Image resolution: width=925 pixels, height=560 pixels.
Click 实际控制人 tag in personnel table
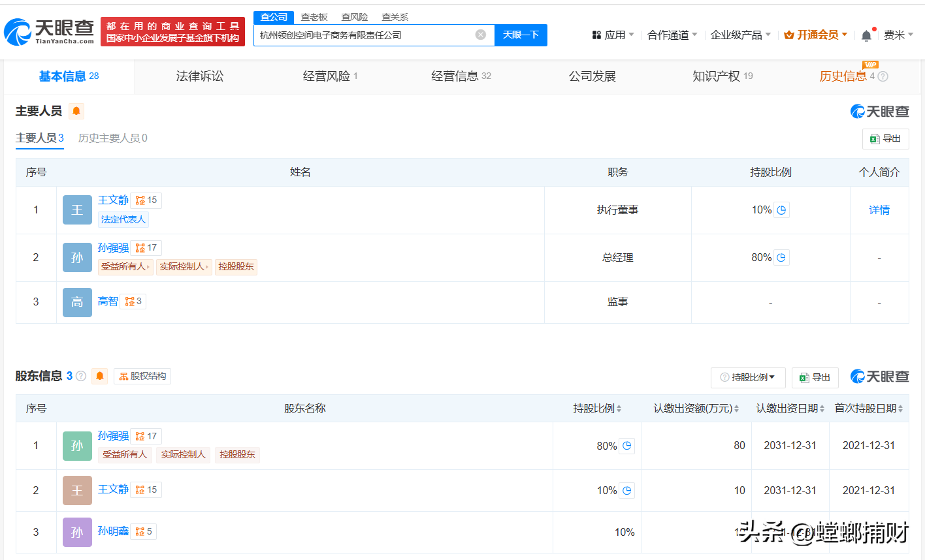pos(184,267)
